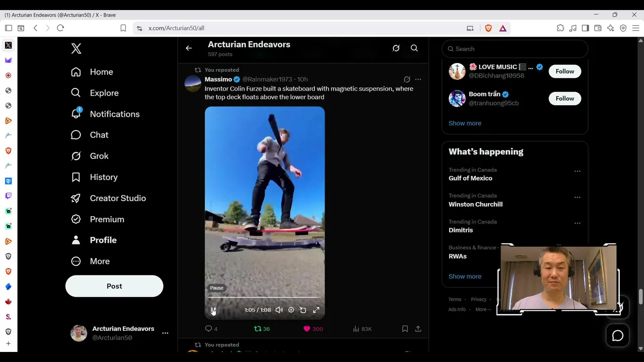This screenshot has width=644, height=362.
Task: Open more options for Winston Churchill trend
Action: click(578, 197)
